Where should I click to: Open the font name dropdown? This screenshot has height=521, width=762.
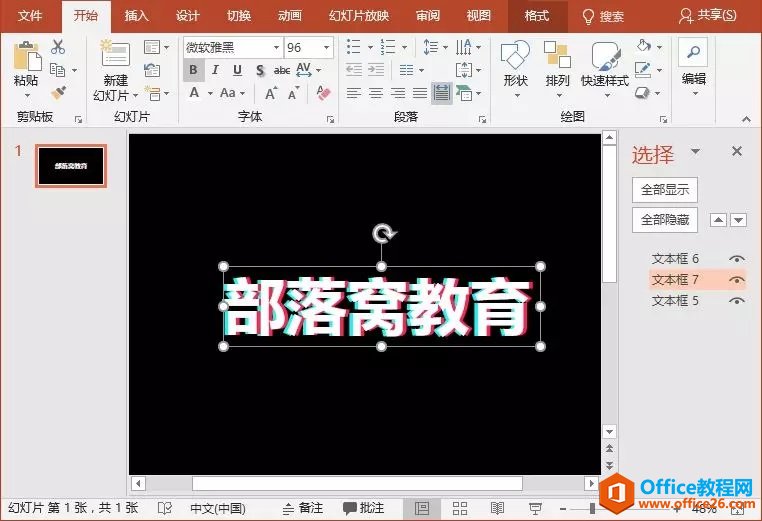coord(276,48)
